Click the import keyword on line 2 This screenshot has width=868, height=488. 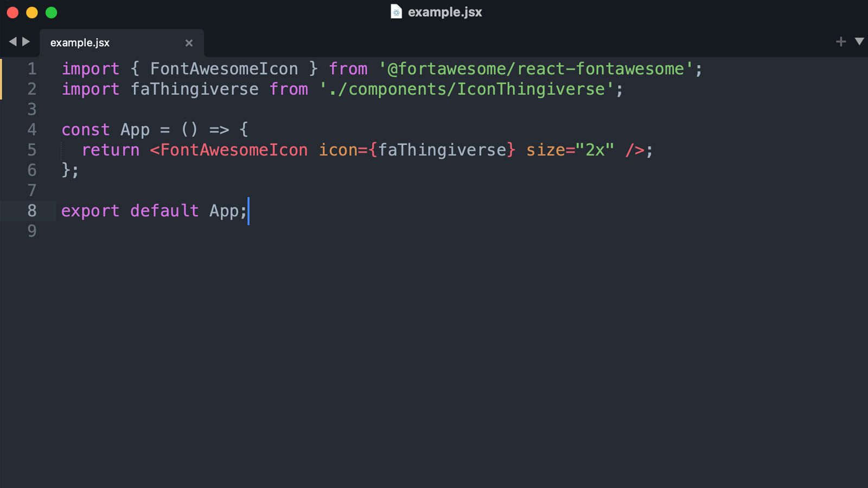coord(90,89)
